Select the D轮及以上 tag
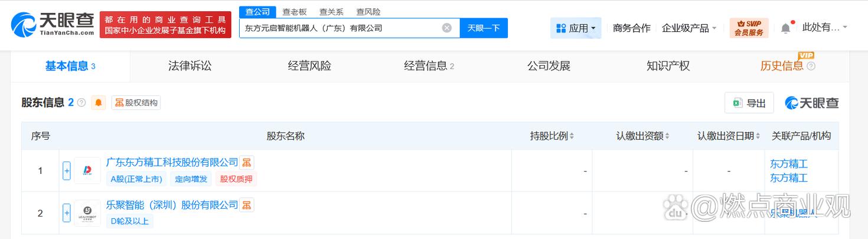This screenshot has height=239, width=868. [x=130, y=221]
